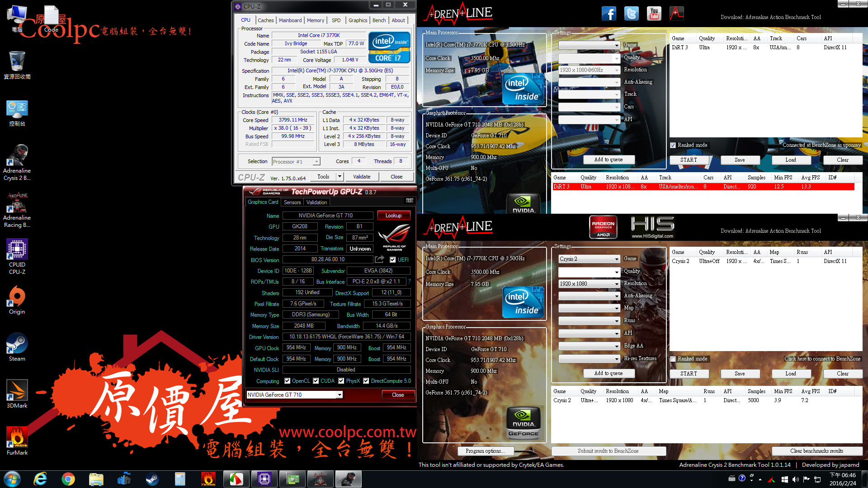
Task: Click the Lookup button in GPU-Z
Action: coord(393,216)
